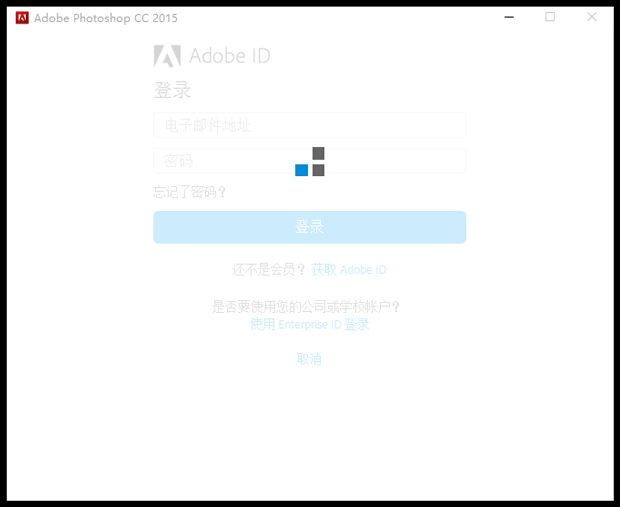Click the blue loading spinner square
This screenshot has height=507, width=620.
coord(301,170)
